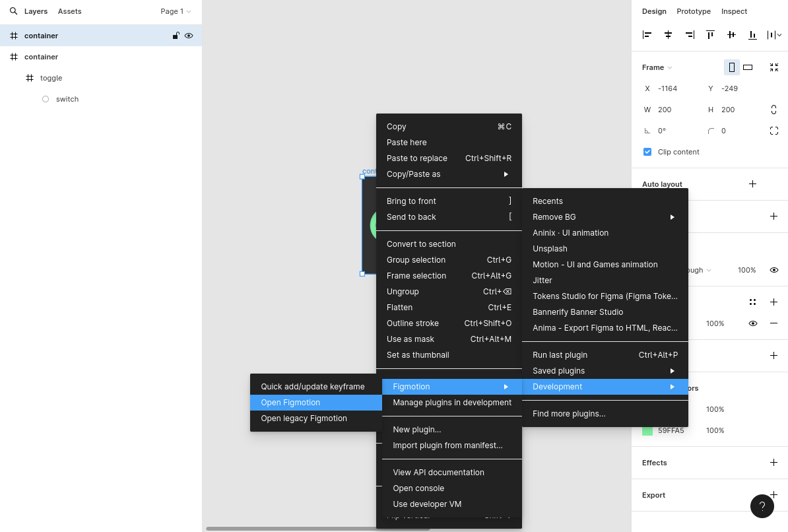
Task: Align bottom icon in Design panel
Action: [x=752, y=35]
